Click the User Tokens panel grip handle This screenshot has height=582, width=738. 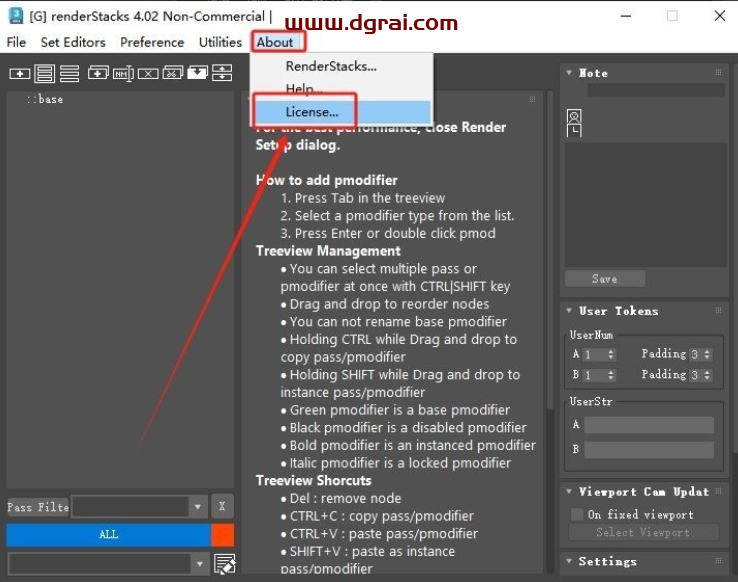coord(718,311)
